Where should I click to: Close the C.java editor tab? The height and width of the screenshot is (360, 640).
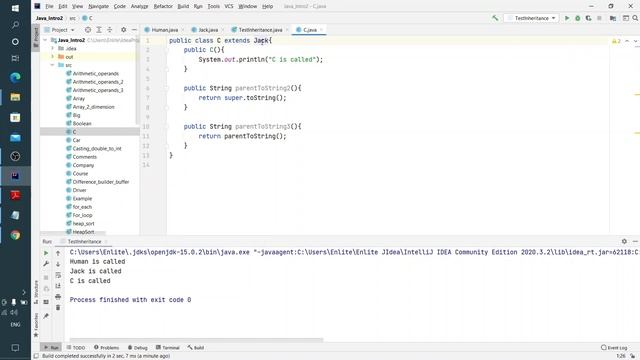(321, 30)
